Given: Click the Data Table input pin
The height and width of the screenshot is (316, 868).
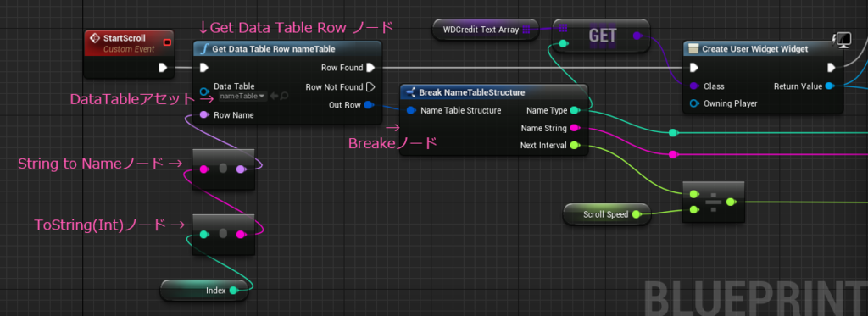Looking at the screenshot, I should coord(204,91).
